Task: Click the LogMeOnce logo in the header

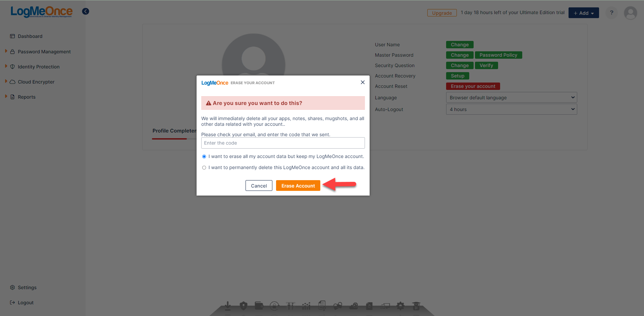Action: point(41,12)
